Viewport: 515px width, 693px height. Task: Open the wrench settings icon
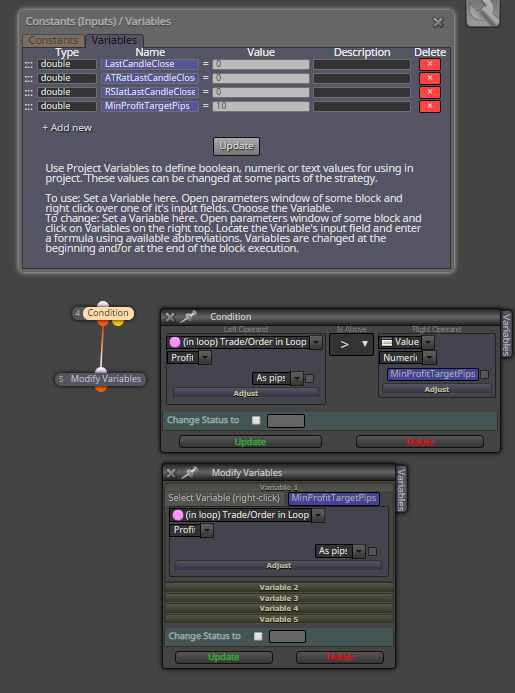click(x=483, y=12)
